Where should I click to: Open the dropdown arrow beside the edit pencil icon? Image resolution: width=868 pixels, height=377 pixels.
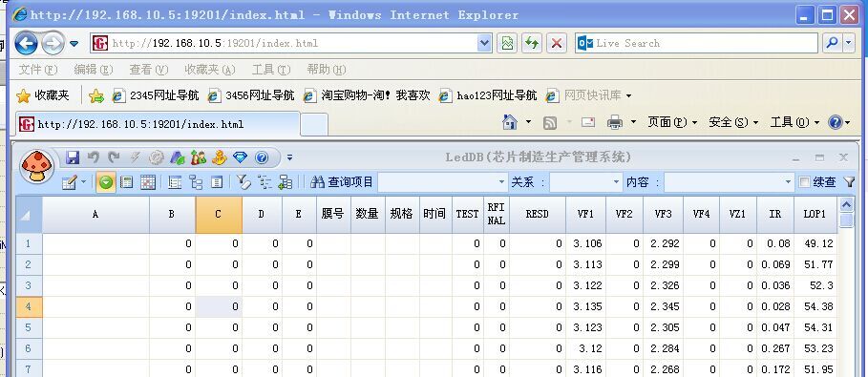tap(84, 182)
